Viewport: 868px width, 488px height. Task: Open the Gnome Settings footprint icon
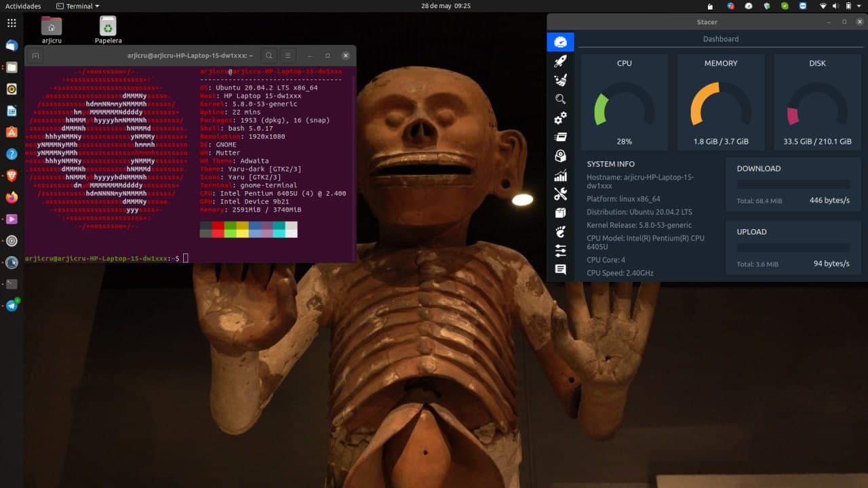(560, 232)
